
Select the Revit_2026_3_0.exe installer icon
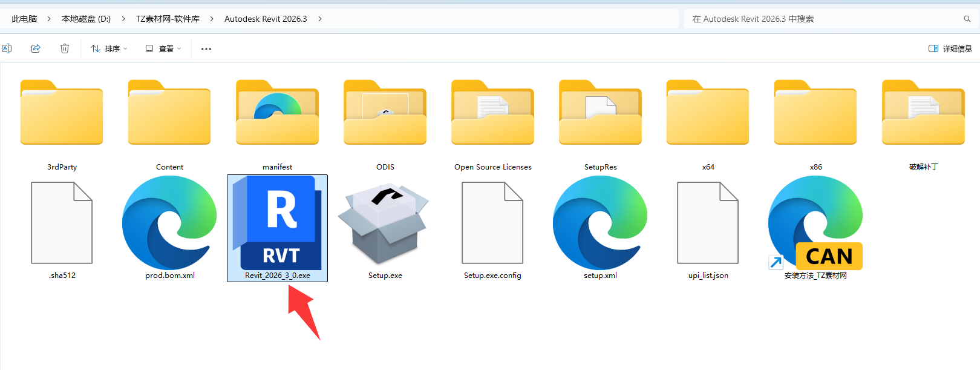coord(277,223)
